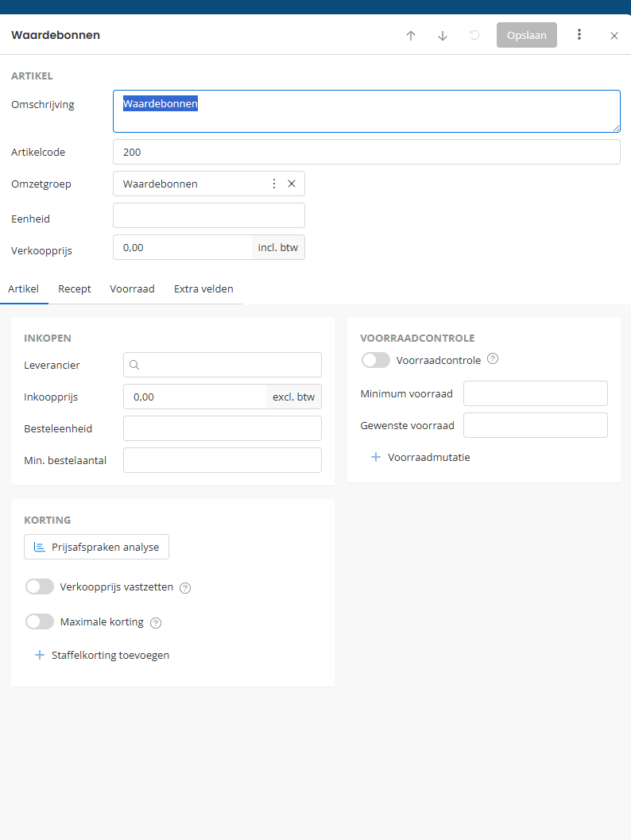Expand the excl. btw Inkoopprijs selector

pos(293,397)
